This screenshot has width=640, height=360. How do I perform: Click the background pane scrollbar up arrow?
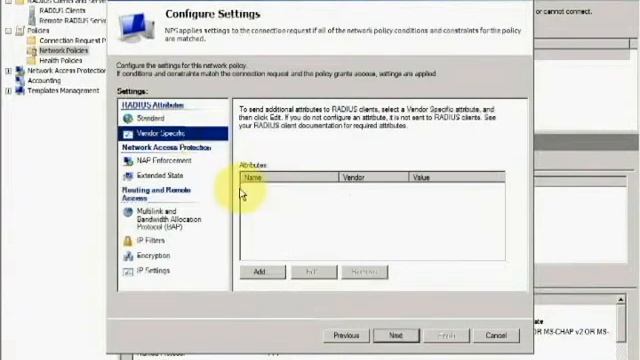coord(621,300)
